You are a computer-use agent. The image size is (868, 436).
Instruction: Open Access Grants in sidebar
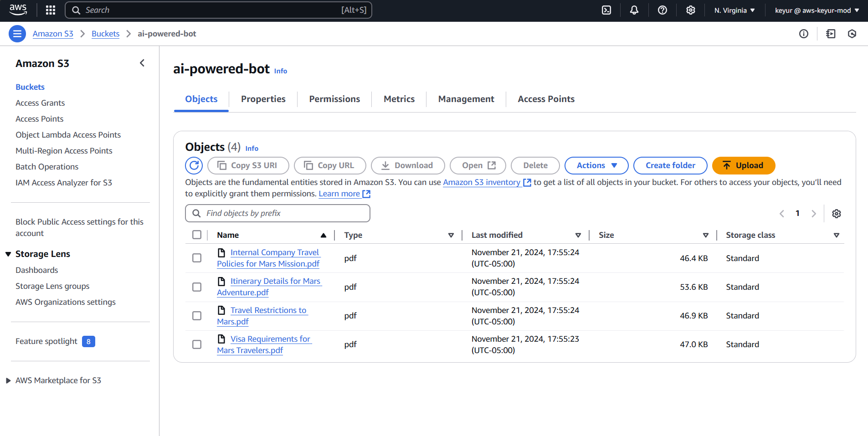pos(40,103)
